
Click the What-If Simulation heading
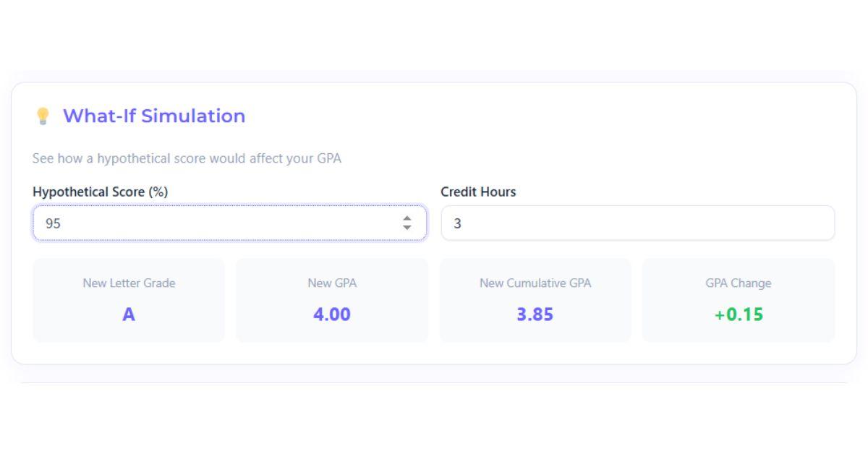tap(153, 116)
